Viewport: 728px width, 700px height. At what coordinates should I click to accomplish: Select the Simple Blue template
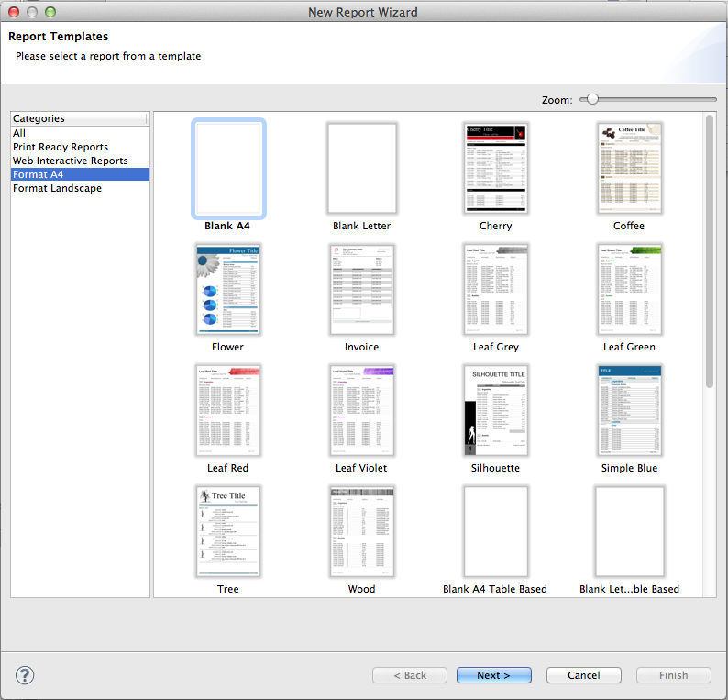tap(629, 411)
